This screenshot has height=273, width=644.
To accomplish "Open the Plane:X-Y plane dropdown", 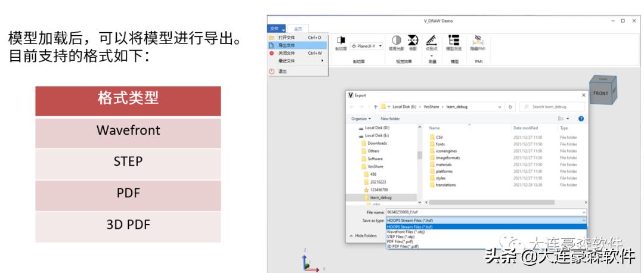I will [x=366, y=46].
